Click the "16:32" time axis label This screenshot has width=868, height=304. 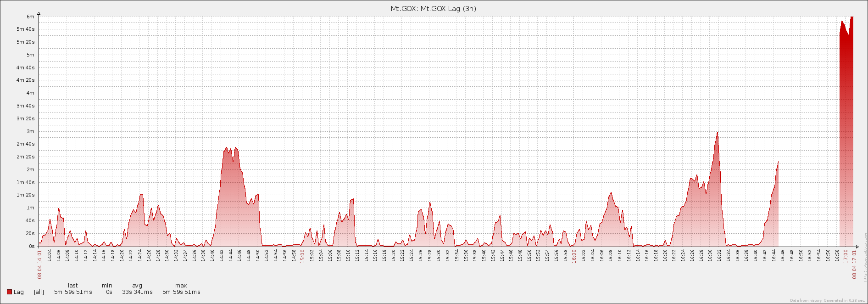tap(719, 255)
